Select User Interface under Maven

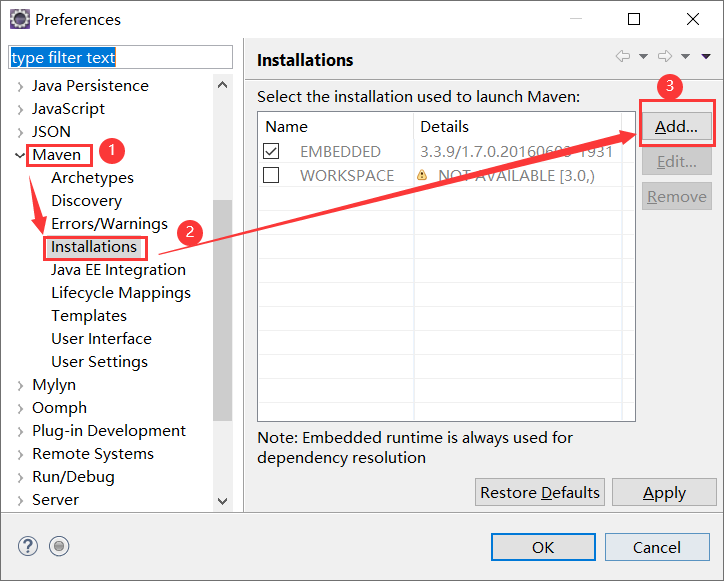coord(102,339)
